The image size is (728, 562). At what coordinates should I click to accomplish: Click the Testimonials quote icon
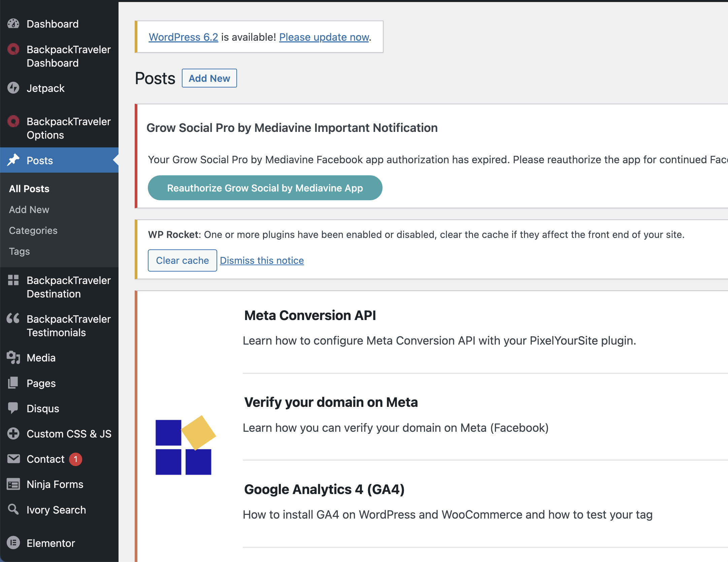tap(13, 318)
